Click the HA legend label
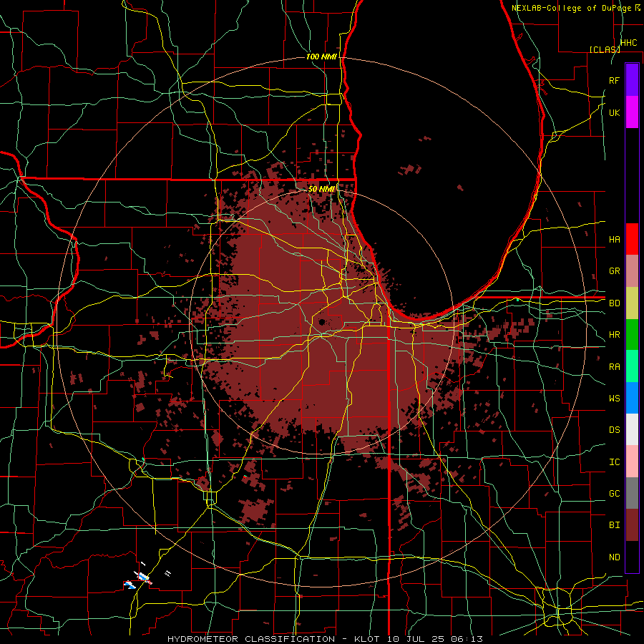 click(614, 239)
